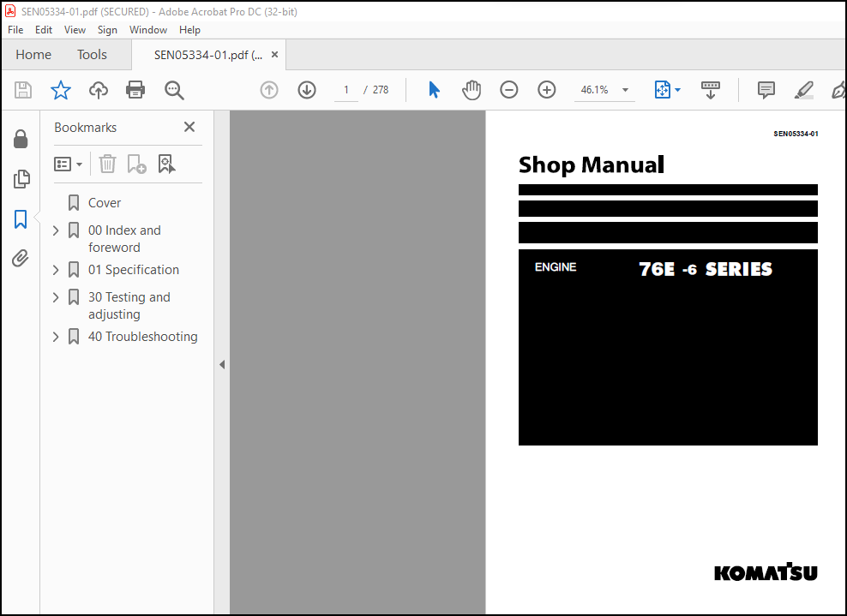Click the upload to cloud icon
This screenshot has width=847, height=616.
(x=99, y=90)
